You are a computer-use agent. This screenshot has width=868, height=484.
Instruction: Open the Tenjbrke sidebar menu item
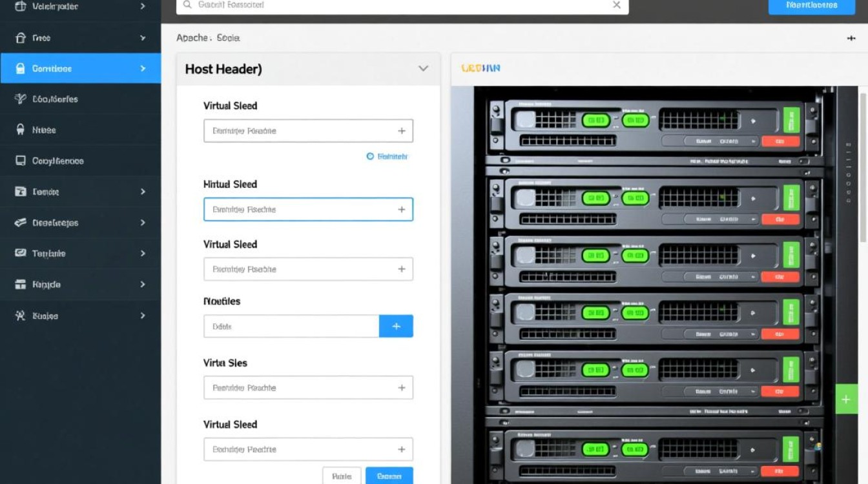pos(48,254)
